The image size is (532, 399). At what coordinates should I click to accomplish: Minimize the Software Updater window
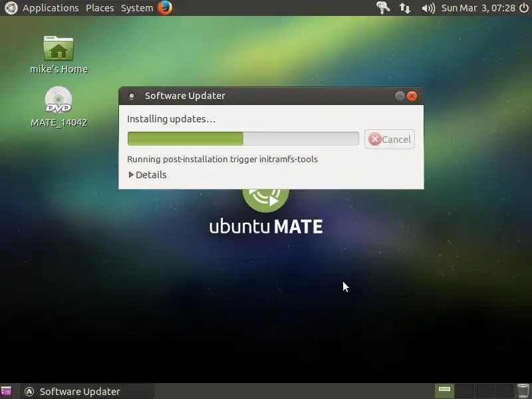pos(400,96)
